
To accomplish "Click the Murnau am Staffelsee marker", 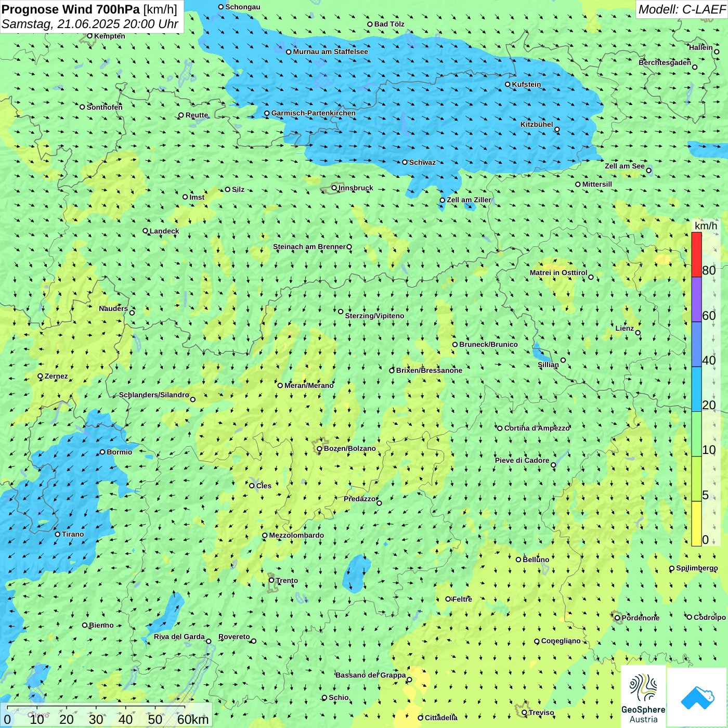I will coord(289,52).
